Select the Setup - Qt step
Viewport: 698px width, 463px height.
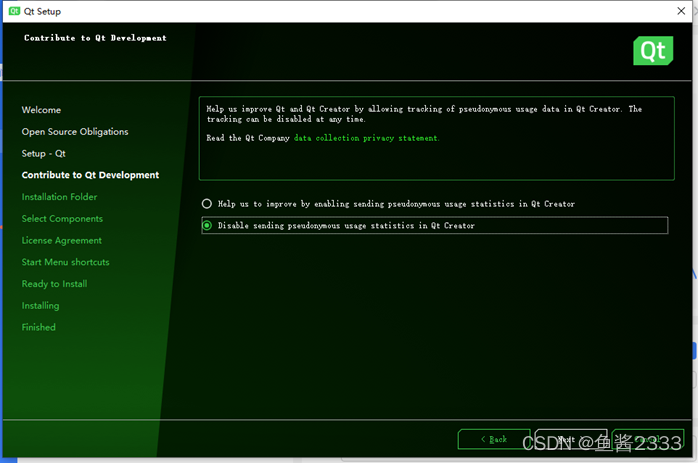point(44,154)
